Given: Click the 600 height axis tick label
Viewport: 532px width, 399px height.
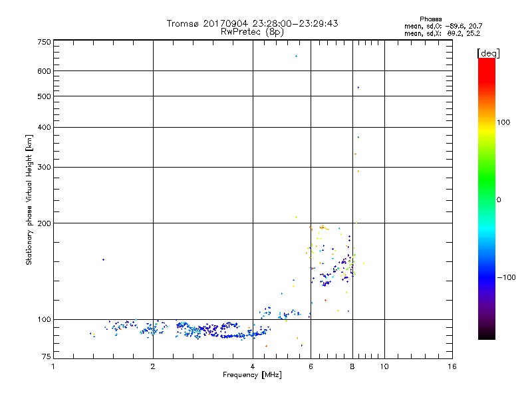Looking at the screenshot, I should tap(44, 71).
